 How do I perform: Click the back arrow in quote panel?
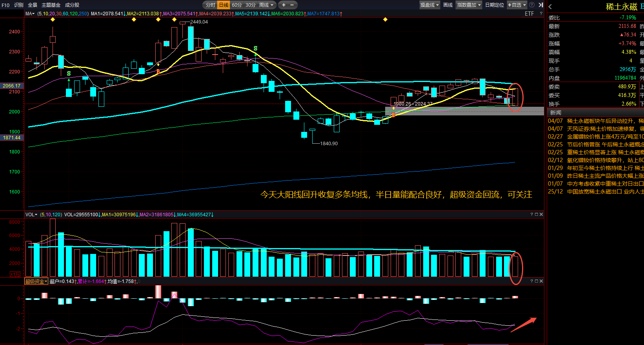coord(550,7)
